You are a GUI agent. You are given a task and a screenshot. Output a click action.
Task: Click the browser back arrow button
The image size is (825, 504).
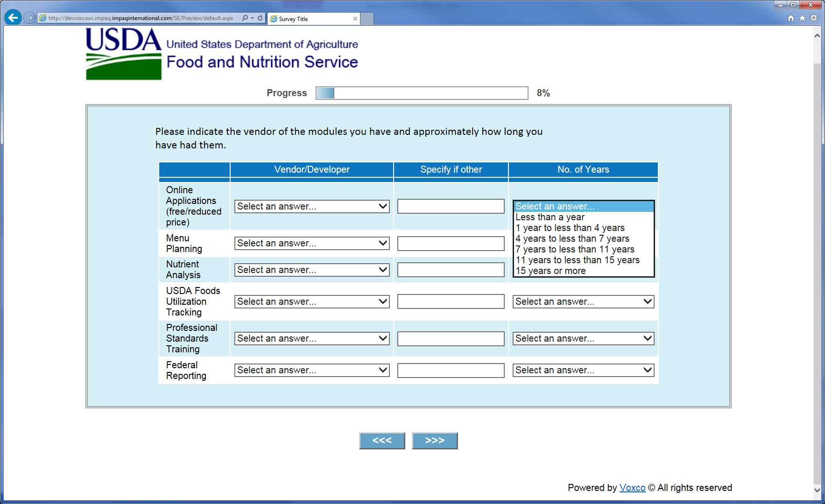(x=13, y=18)
